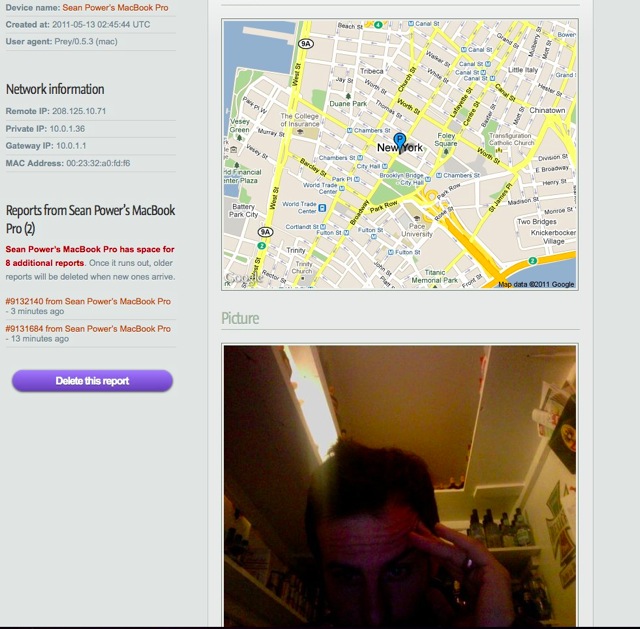Click the Reports from Sean Power's MacBook Pro heading

(x=90, y=219)
